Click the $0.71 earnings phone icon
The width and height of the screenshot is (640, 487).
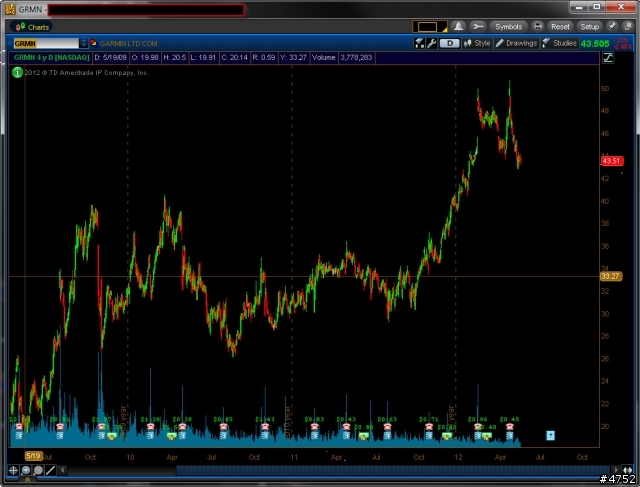pyautogui.click(x=429, y=427)
